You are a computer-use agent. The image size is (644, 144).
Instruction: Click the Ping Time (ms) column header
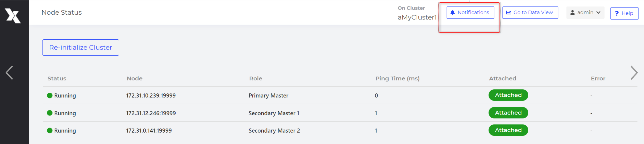coord(398,79)
